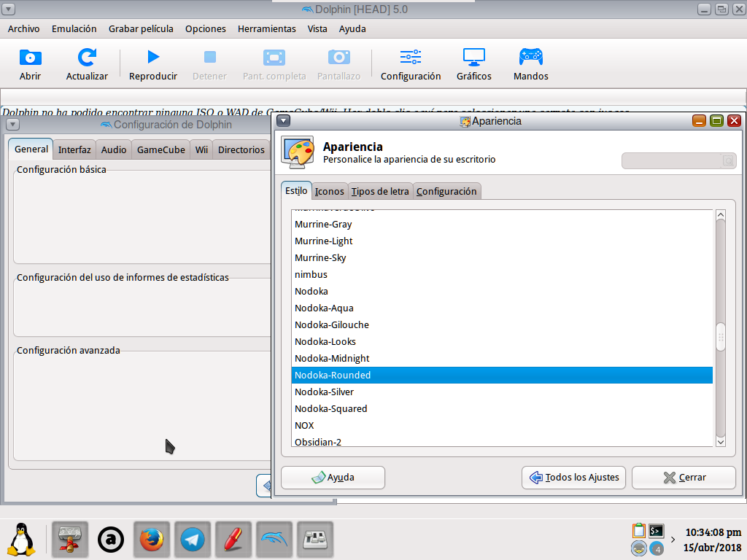Switch to the Wii tab
This screenshot has width=747, height=560.
coord(201,149)
